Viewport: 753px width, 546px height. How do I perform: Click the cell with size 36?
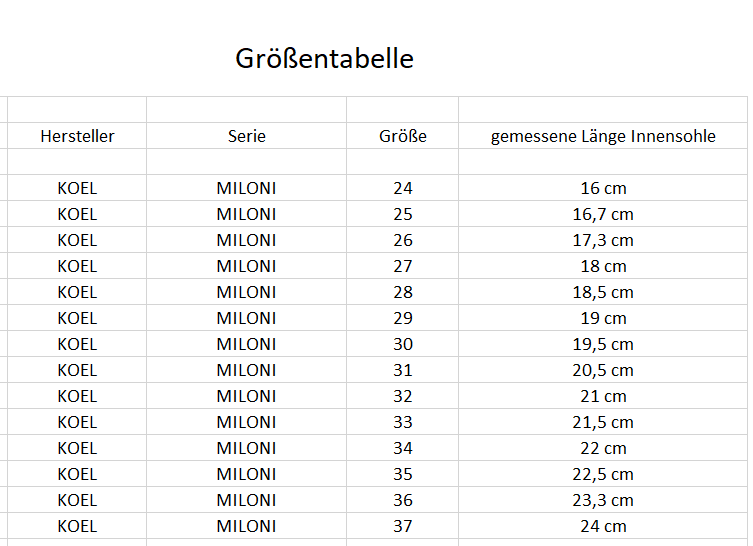402,500
